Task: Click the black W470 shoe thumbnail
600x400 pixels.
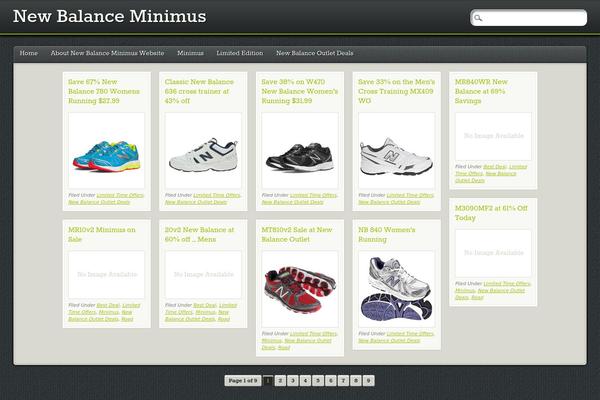Action: tap(300, 150)
